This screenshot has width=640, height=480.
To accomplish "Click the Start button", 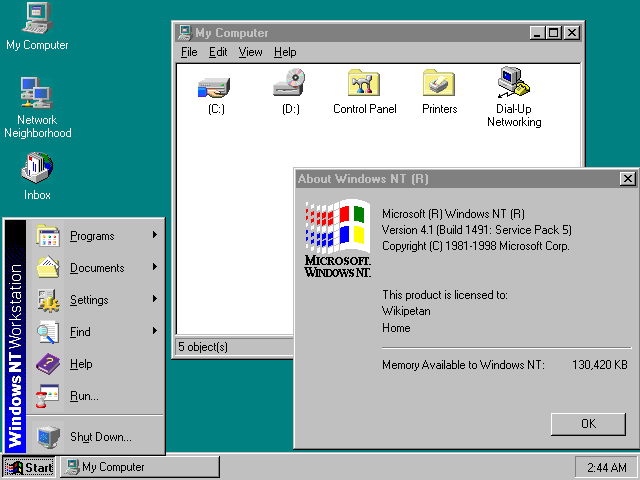I will [x=29, y=467].
